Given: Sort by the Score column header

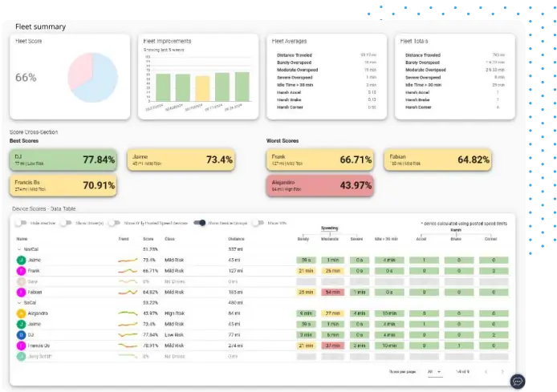Looking at the screenshot, I should pyautogui.click(x=147, y=239).
